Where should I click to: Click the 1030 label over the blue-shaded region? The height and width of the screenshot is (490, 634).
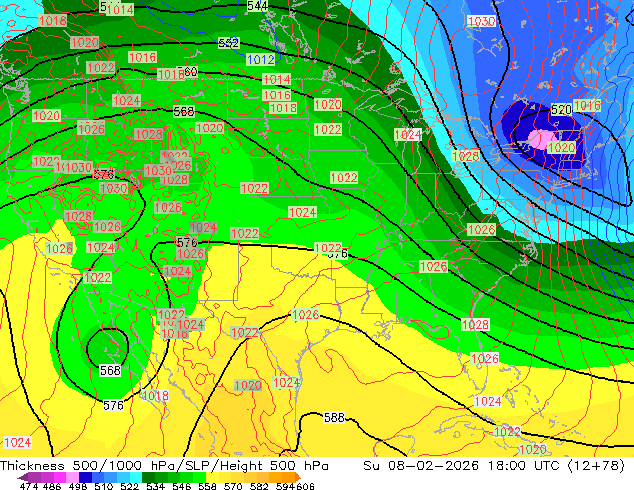(x=481, y=21)
